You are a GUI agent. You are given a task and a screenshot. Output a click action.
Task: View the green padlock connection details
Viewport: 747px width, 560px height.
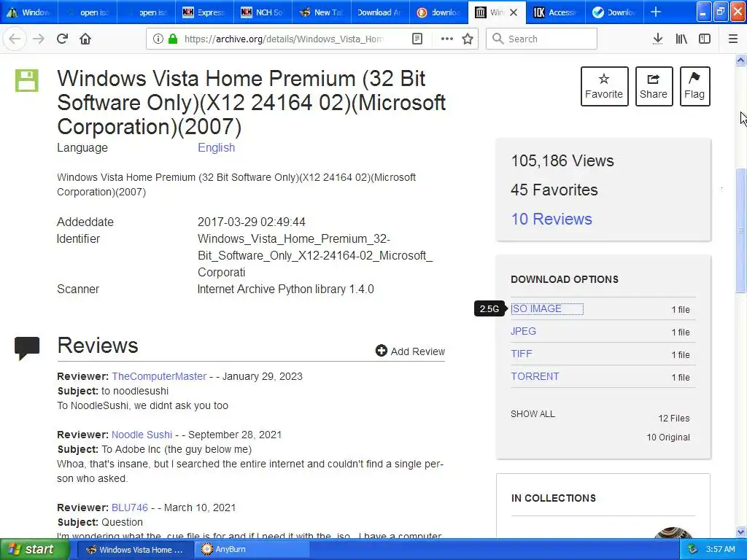pos(173,39)
